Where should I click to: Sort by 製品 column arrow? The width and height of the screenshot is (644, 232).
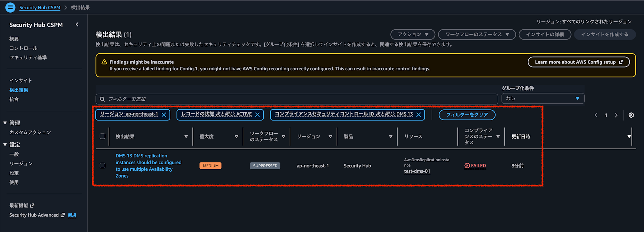pyautogui.click(x=391, y=137)
